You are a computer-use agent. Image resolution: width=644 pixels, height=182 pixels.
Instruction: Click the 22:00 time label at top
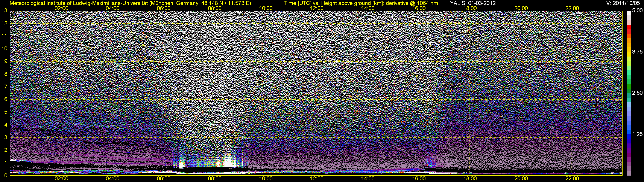572,8
